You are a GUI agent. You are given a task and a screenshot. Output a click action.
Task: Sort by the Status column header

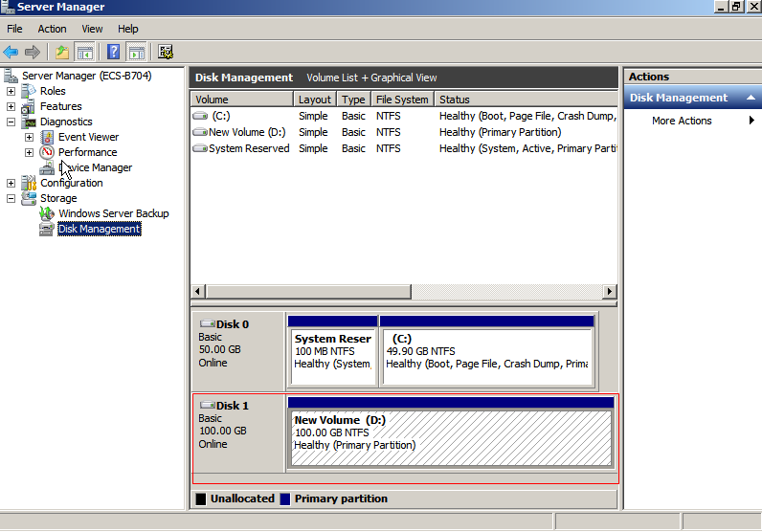point(526,100)
